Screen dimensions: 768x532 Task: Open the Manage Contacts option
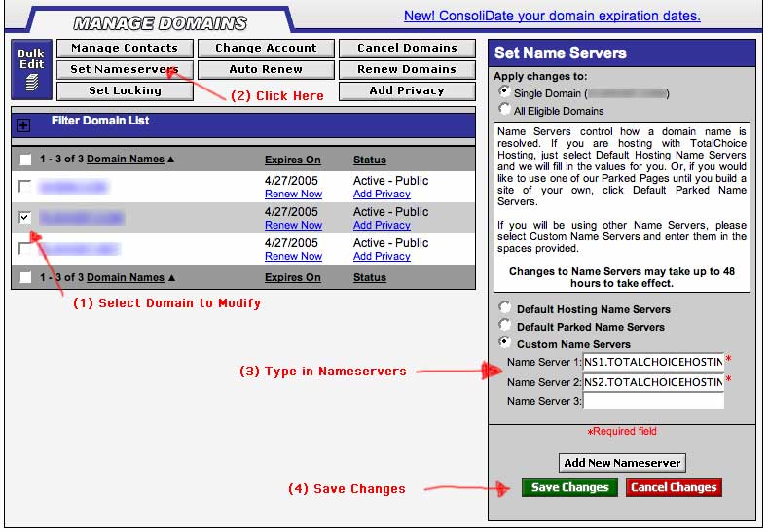tap(124, 48)
